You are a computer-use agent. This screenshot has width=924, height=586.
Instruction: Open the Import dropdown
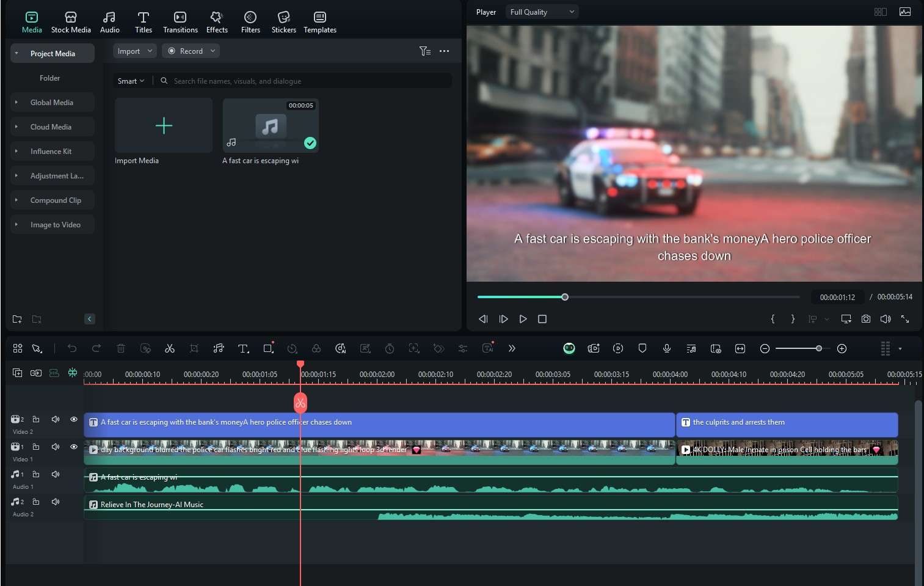(x=135, y=51)
